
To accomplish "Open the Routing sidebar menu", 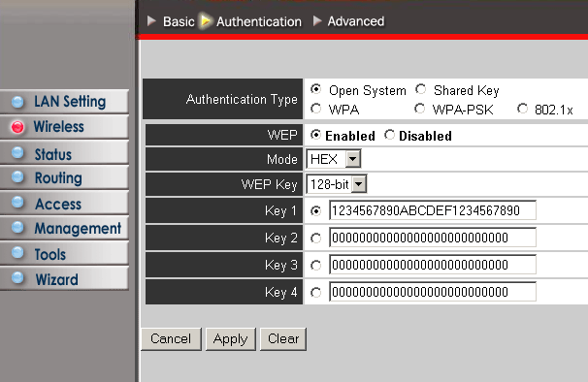I will [x=64, y=177].
